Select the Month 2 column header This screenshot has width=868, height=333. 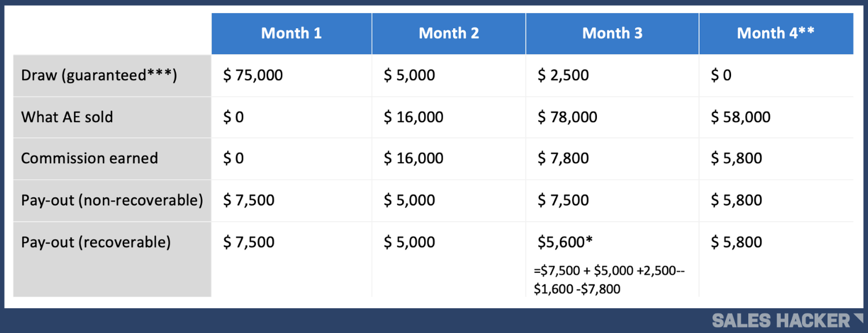(449, 33)
